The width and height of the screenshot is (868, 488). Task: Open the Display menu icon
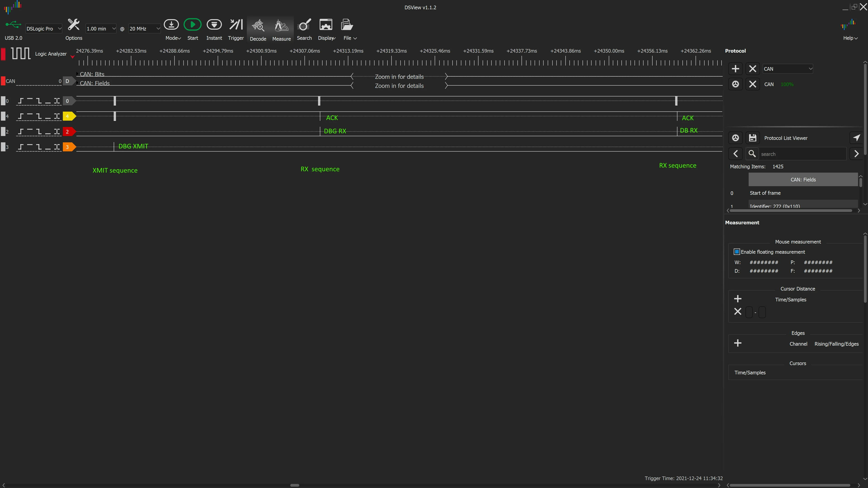tap(326, 25)
